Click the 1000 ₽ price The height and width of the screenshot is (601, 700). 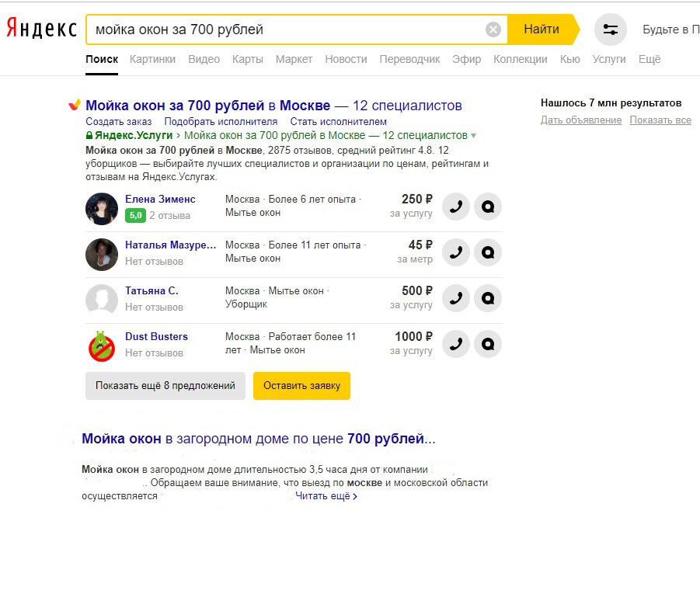coord(413,336)
